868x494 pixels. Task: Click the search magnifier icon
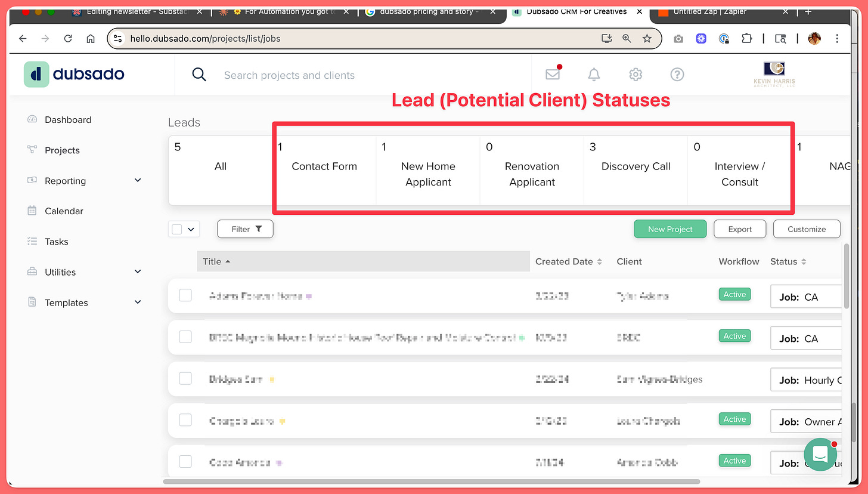pyautogui.click(x=199, y=75)
